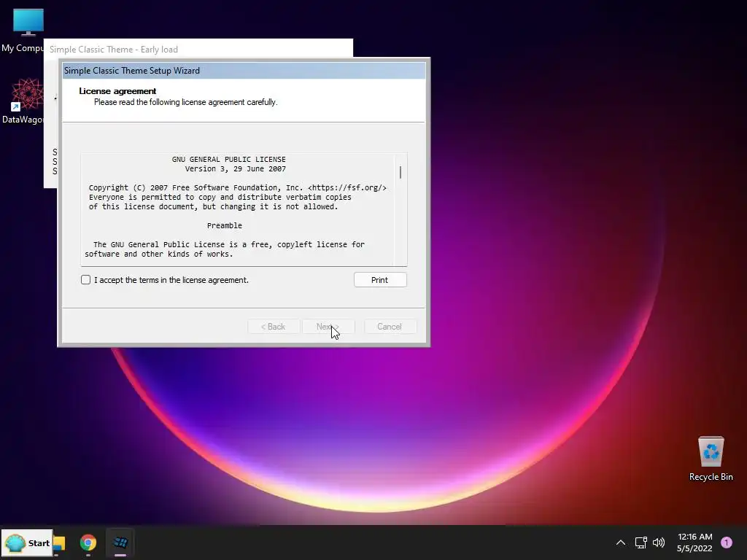Cancel the Simple Classic Theme setup

click(390, 327)
